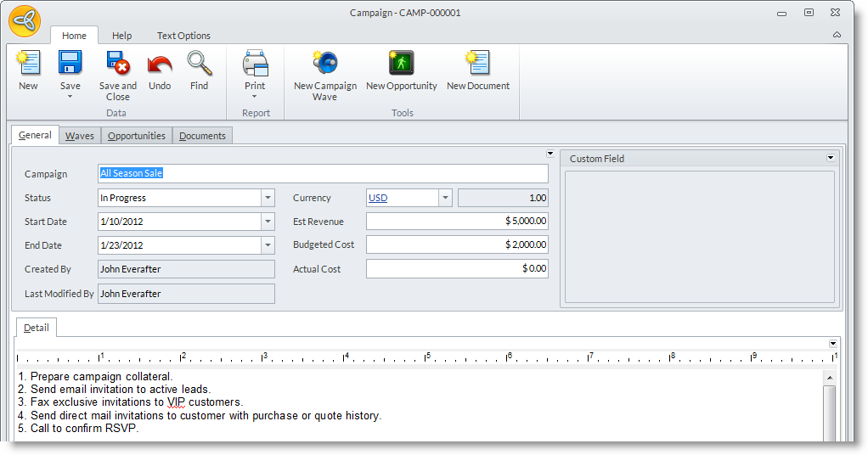
Task: Open the Currency dropdown arrow
Action: tap(445, 198)
